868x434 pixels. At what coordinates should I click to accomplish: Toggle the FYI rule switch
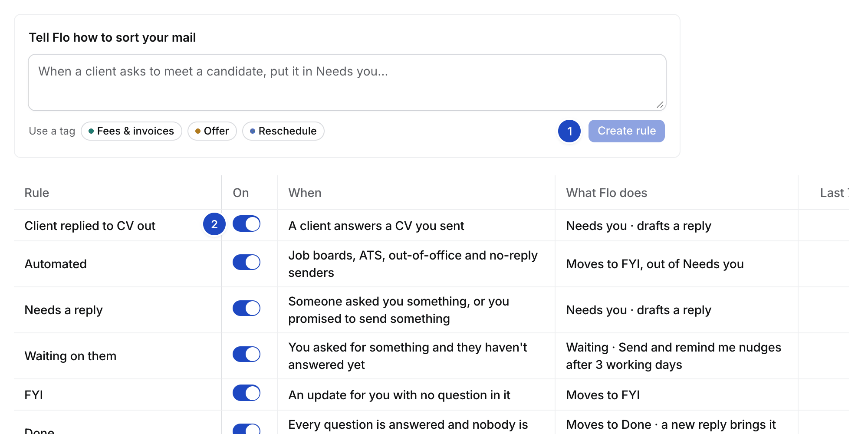tap(247, 393)
